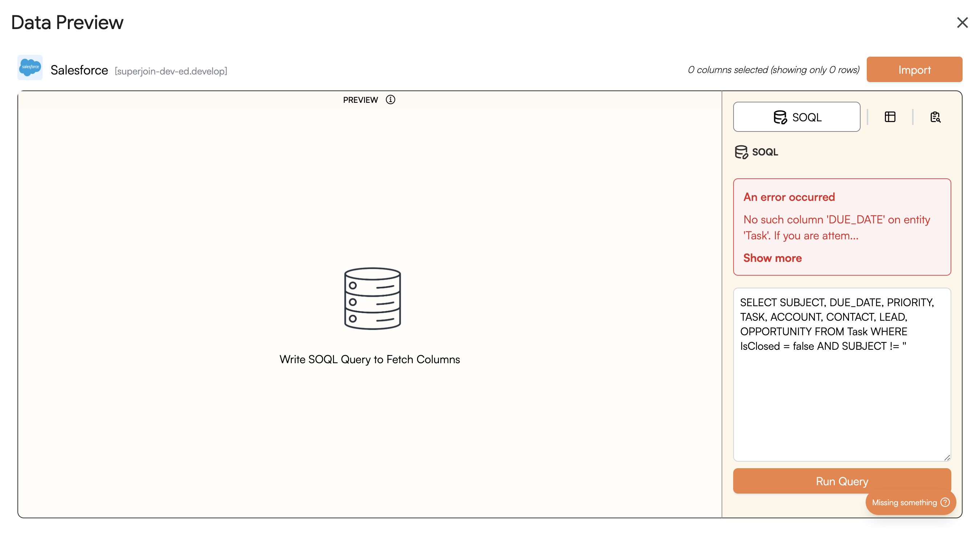Click the PREVIEW header label

tap(360, 100)
